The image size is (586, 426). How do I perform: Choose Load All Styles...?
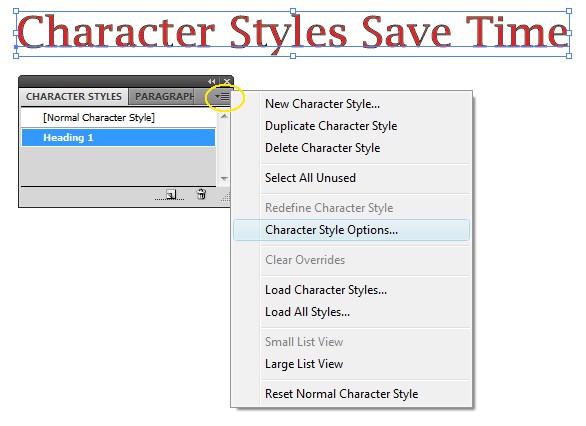(351, 311)
